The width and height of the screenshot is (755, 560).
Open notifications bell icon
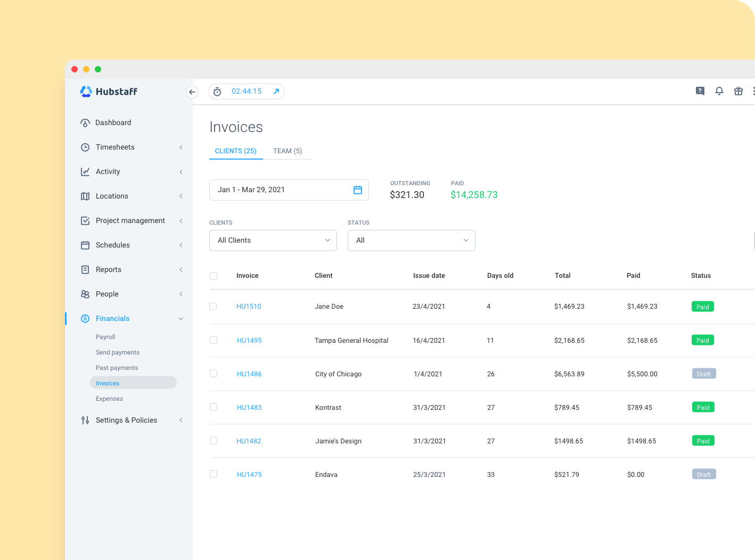719,91
